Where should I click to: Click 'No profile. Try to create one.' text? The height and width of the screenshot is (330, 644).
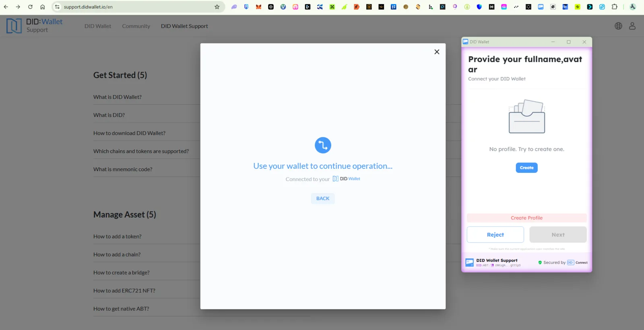[x=526, y=149]
